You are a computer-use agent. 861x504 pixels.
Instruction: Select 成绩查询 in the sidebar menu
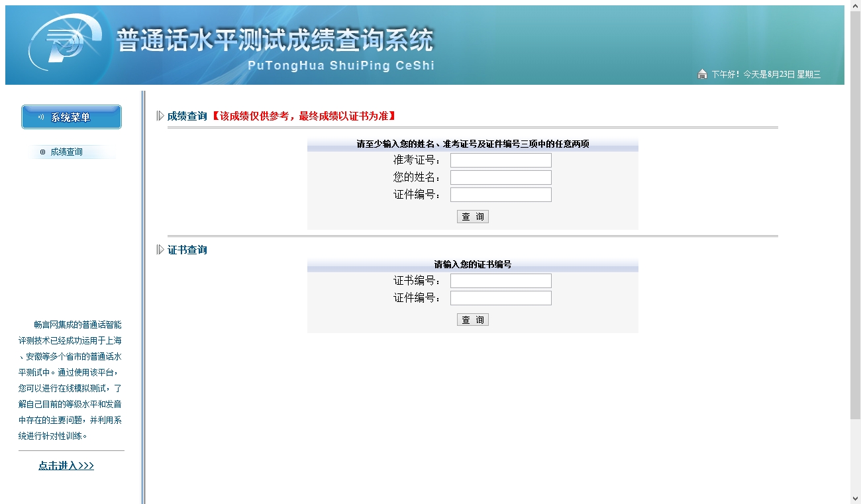68,150
